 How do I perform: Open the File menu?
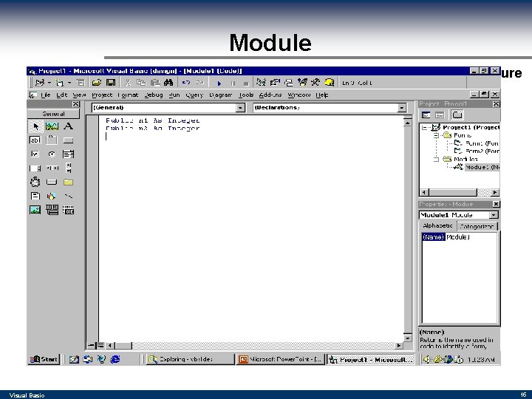[x=46, y=95]
